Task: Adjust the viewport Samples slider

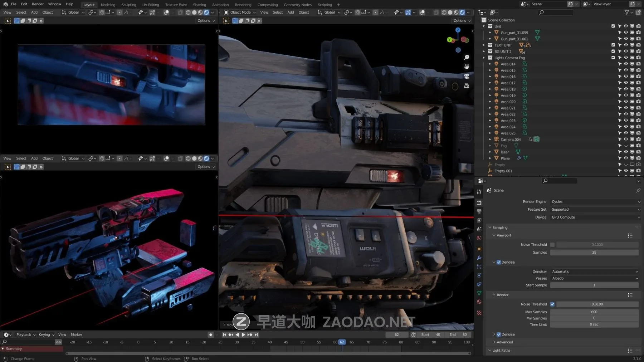Action: pos(594,253)
